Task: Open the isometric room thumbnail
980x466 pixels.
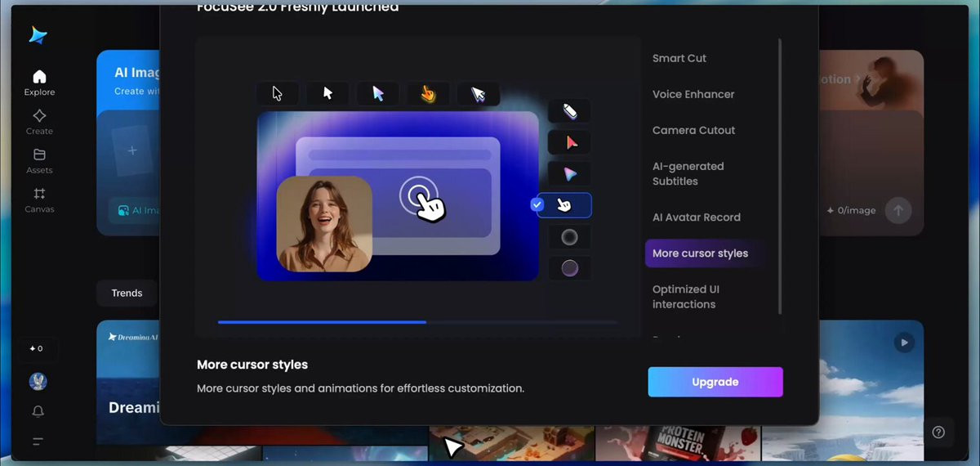Action: tap(511, 442)
